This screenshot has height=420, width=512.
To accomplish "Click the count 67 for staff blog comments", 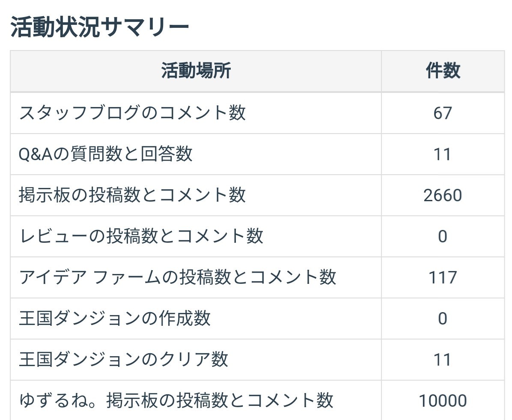I will pyautogui.click(x=443, y=113).
